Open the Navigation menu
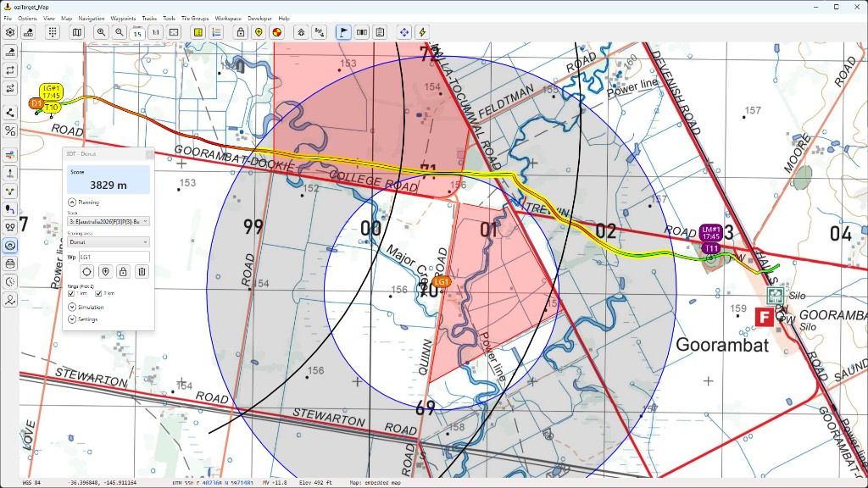 (x=92, y=19)
